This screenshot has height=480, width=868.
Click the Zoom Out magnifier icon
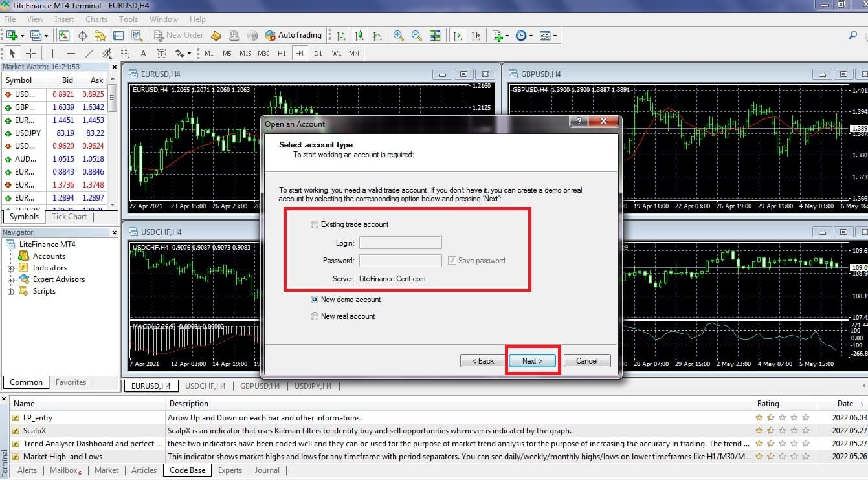(x=417, y=36)
